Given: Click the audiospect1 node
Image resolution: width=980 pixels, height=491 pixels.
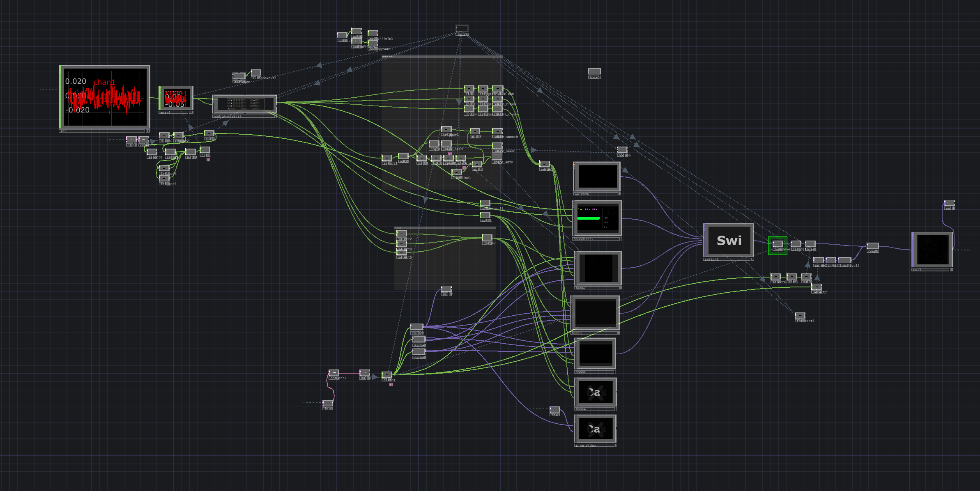Looking at the screenshot, I should (485, 203).
